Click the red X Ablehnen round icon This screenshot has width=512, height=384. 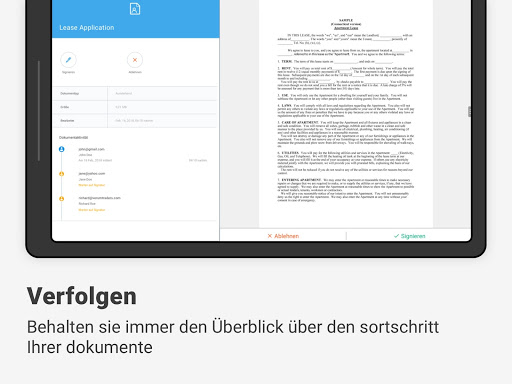tap(135, 60)
